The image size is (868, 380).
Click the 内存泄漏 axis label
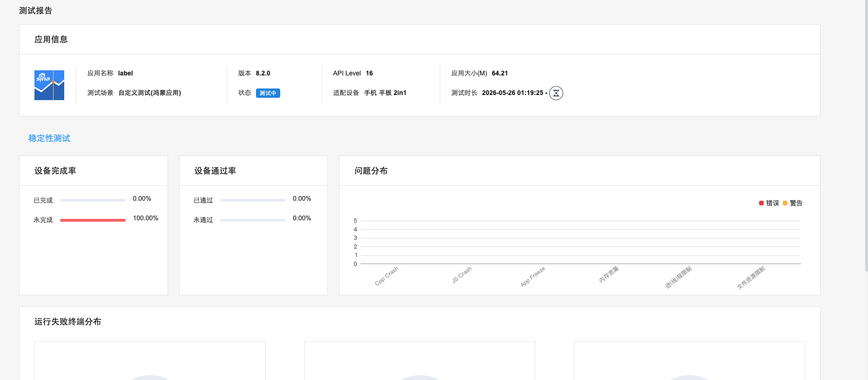tap(609, 274)
